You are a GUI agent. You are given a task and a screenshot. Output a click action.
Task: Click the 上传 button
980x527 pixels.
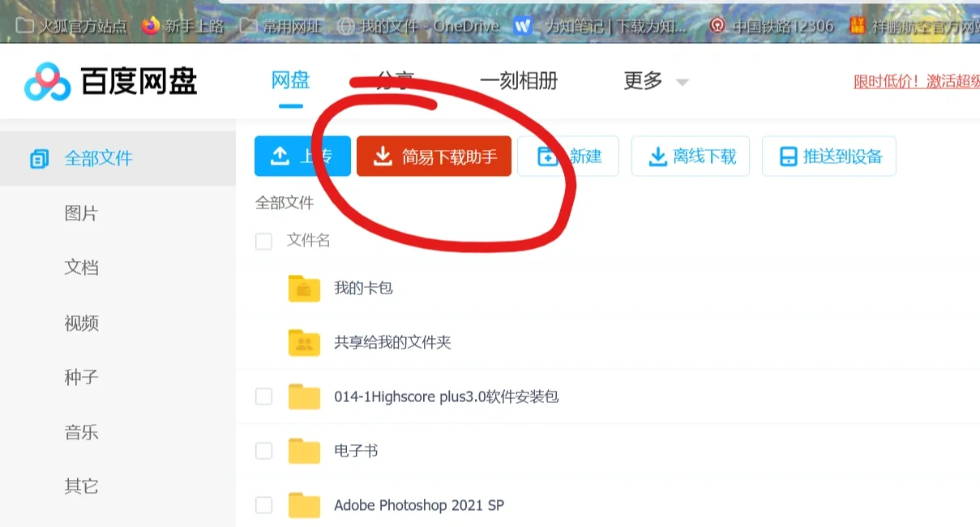click(x=302, y=156)
